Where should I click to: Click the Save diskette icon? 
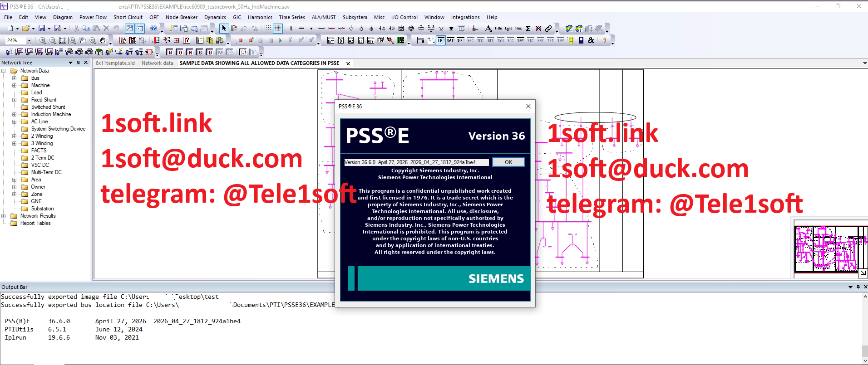pos(42,28)
